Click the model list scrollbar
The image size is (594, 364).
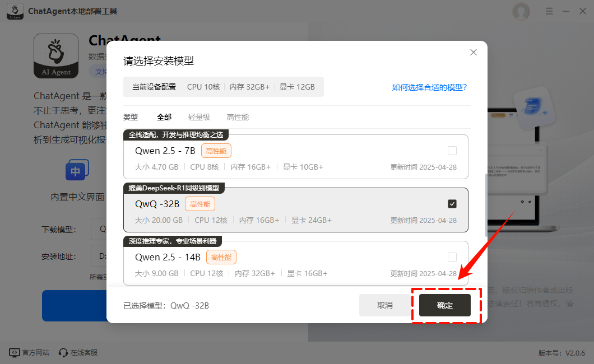point(486,206)
